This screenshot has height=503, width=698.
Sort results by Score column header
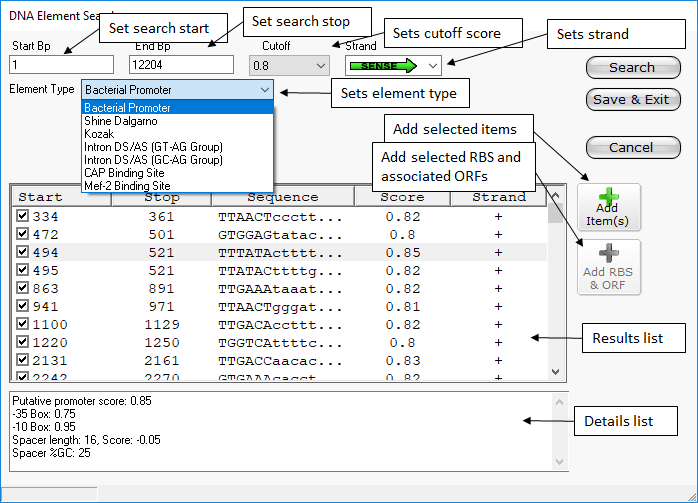click(x=402, y=197)
